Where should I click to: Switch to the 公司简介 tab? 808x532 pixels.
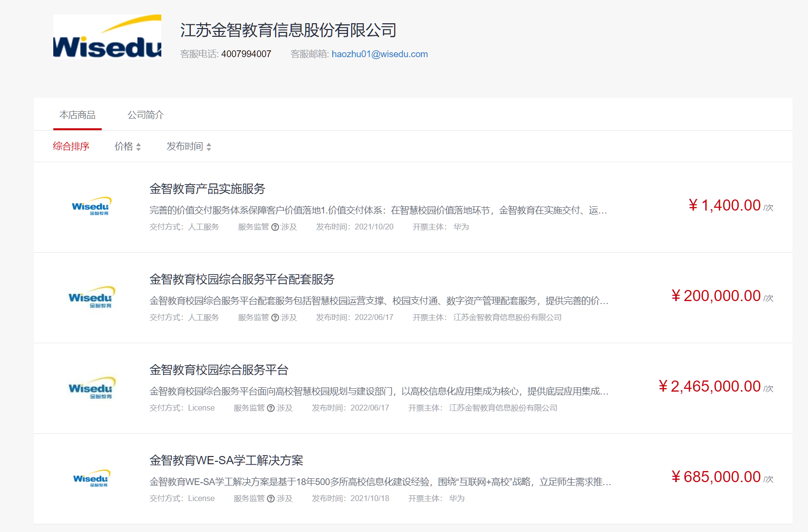coord(146,115)
